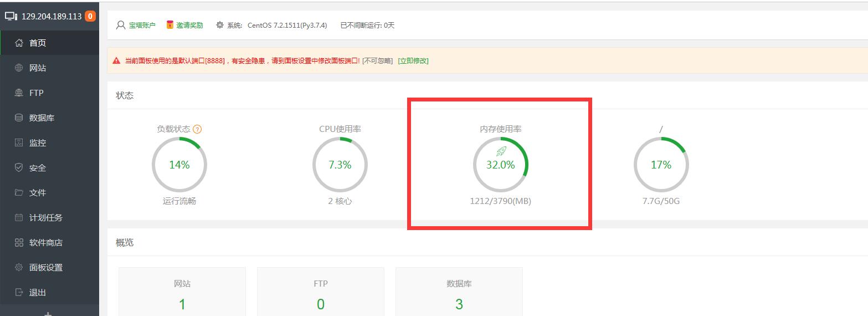Click the rocket icon in memory gauge
This screenshot has width=868, height=316.
pyautogui.click(x=501, y=151)
